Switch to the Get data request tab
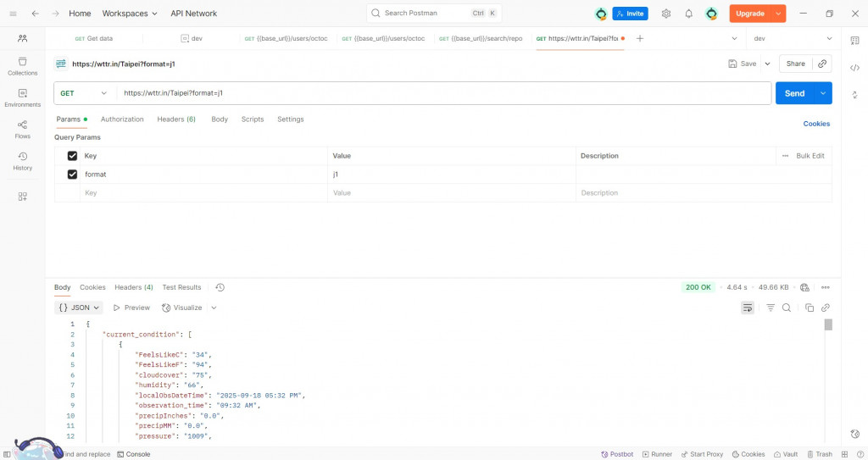868x460 pixels. [93, 38]
